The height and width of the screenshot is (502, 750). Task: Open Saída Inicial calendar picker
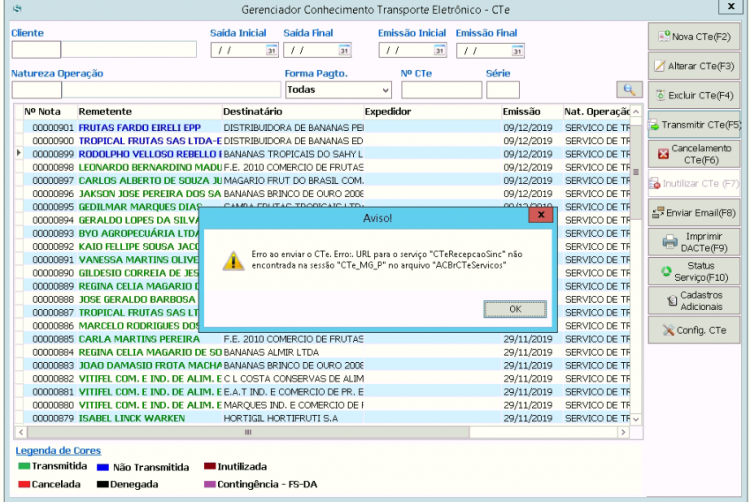pos(271,50)
